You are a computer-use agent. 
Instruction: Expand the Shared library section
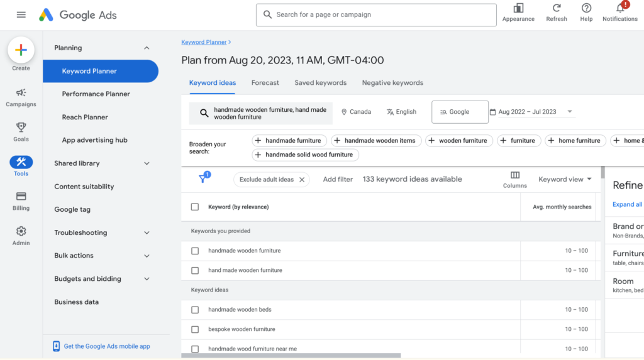147,163
